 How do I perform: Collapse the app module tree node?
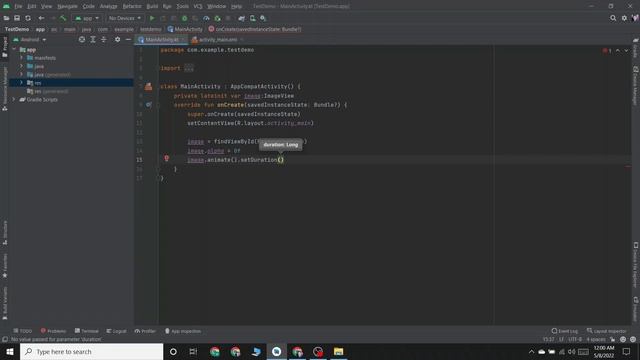[x=15, y=49]
